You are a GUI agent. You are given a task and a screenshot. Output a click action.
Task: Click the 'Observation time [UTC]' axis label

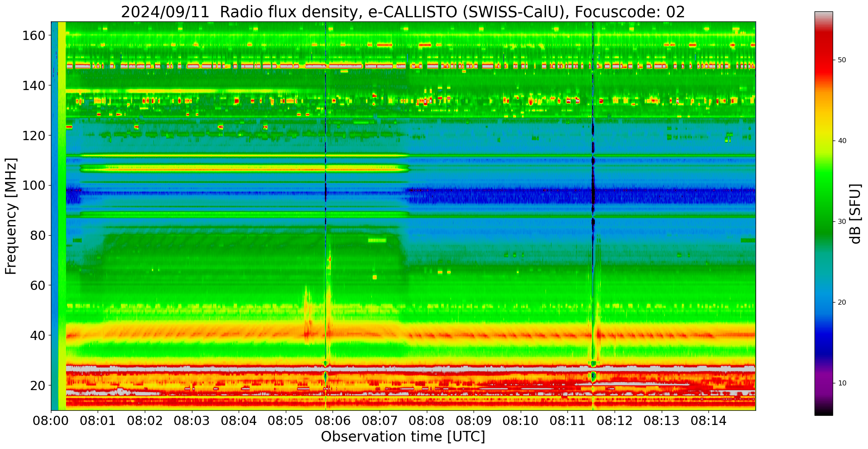(403, 437)
